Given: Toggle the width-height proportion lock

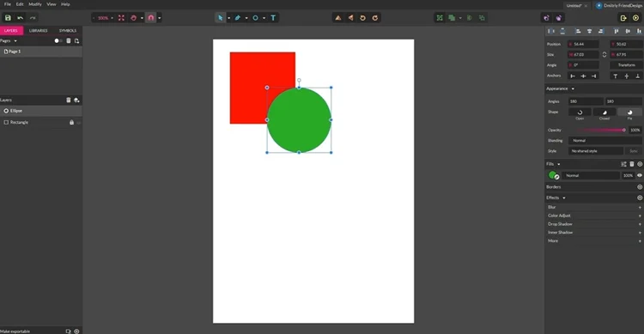Looking at the screenshot, I should (605, 55).
